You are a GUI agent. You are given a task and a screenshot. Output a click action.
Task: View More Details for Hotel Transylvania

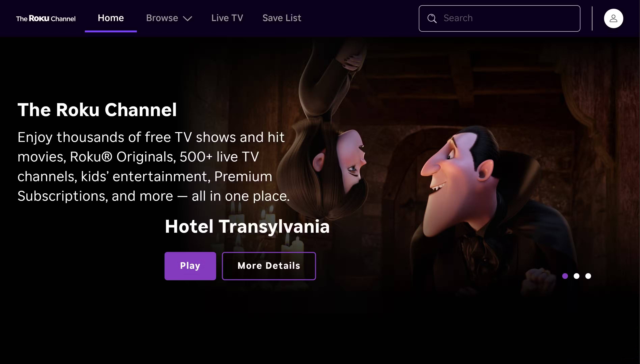(x=269, y=266)
